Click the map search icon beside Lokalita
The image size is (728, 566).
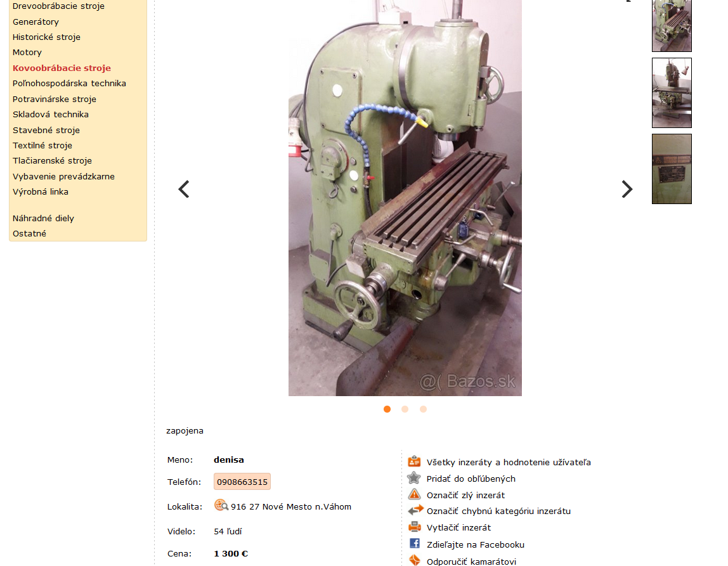[221, 505]
